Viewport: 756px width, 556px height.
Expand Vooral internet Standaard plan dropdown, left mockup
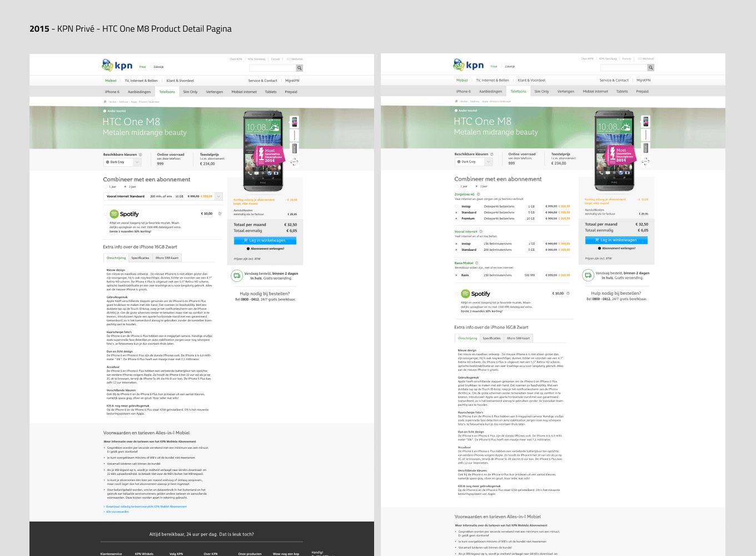pos(218,196)
